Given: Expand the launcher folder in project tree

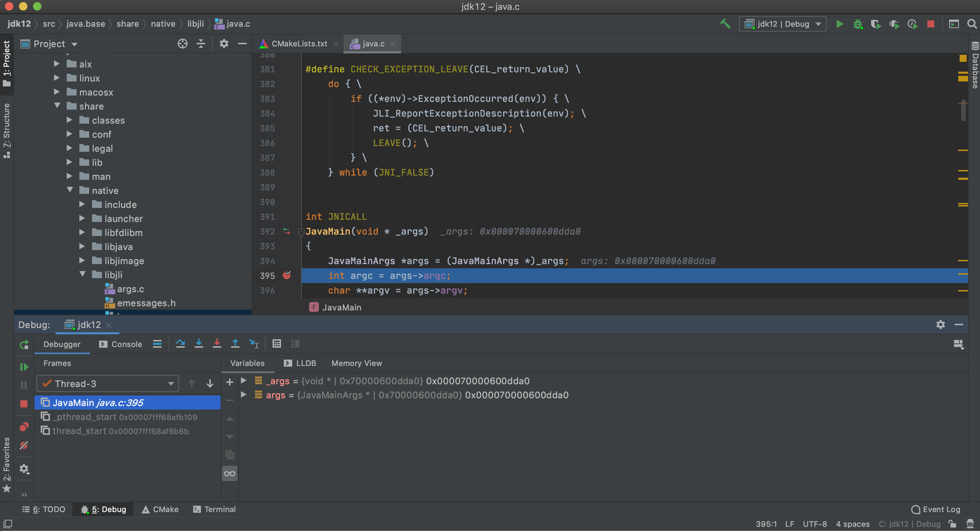Looking at the screenshot, I should pos(82,218).
